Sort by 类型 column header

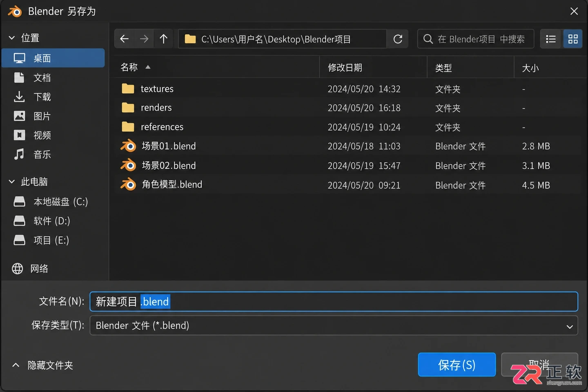pyautogui.click(x=443, y=68)
